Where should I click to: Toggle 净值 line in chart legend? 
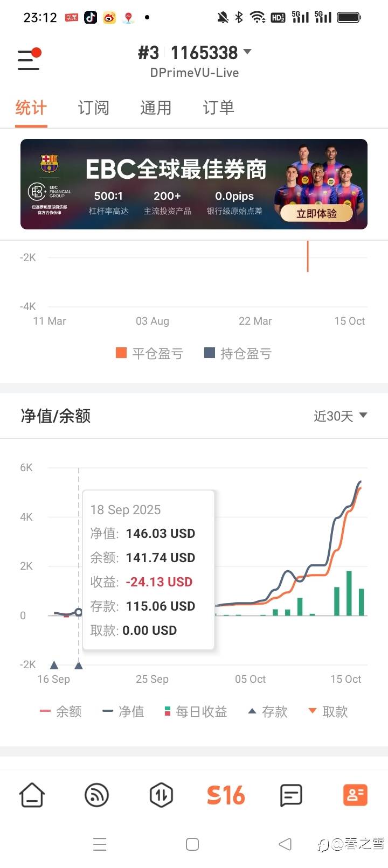click(x=123, y=711)
